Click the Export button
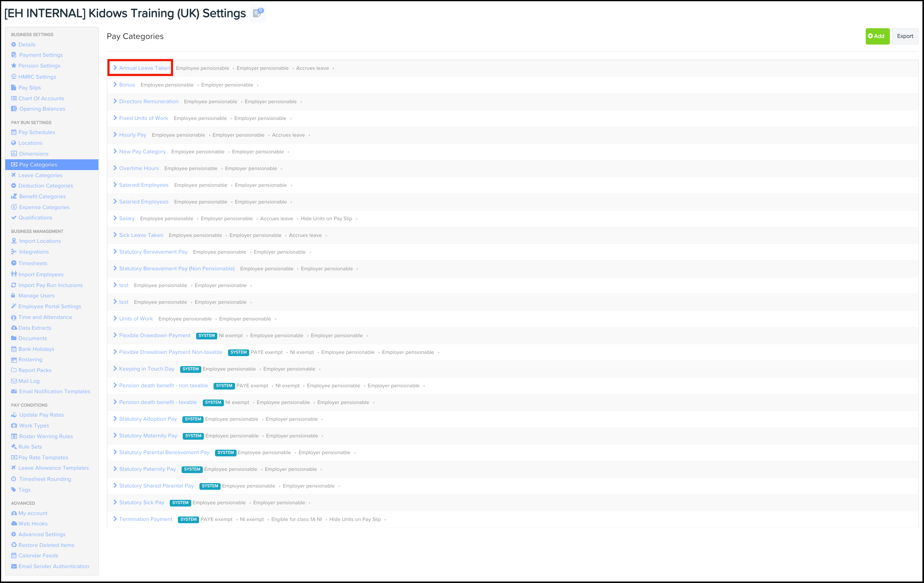924x583 pixels. pyautogui.click(x=905, y=36)
